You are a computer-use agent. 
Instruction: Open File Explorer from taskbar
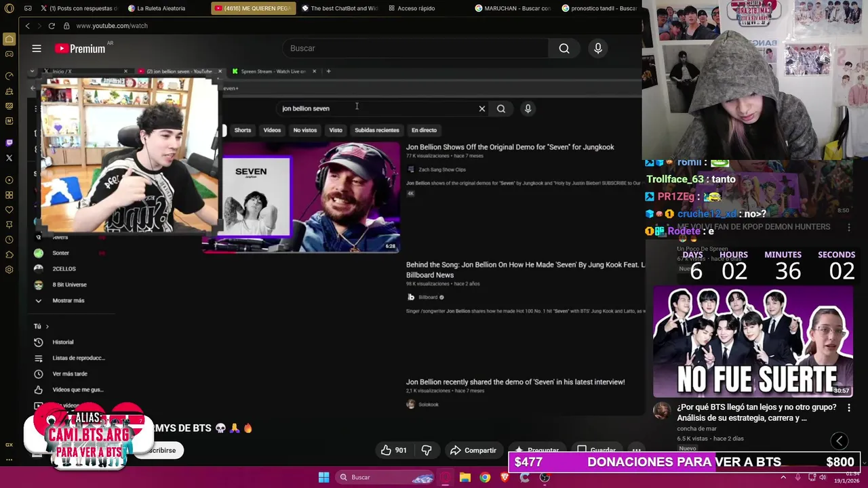tap(465, 477)
